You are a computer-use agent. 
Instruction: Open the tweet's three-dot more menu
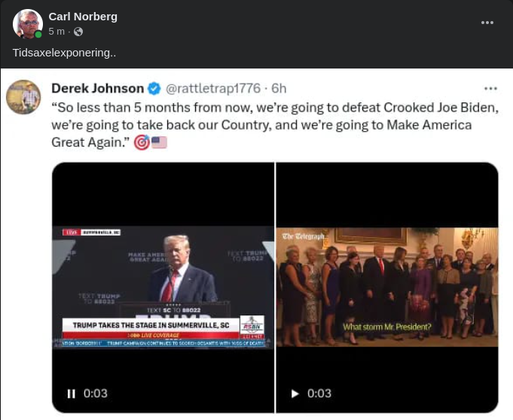490,89
